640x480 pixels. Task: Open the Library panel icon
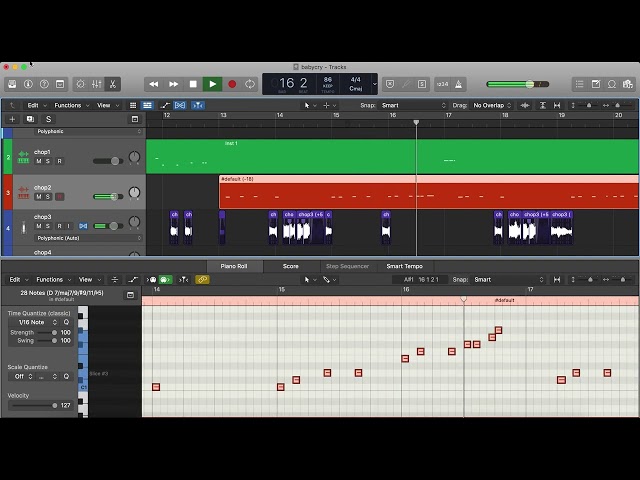[x=12, y=84]
